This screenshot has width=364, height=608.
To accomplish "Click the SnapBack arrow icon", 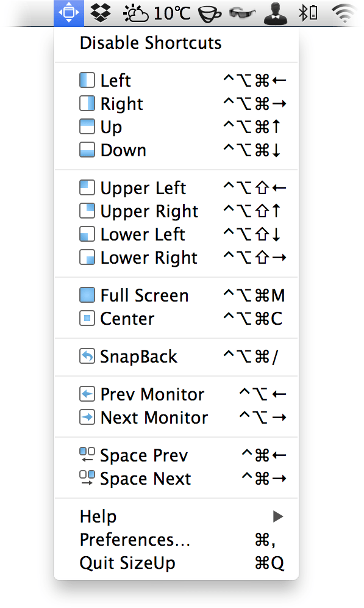I will tap(87, 356).
